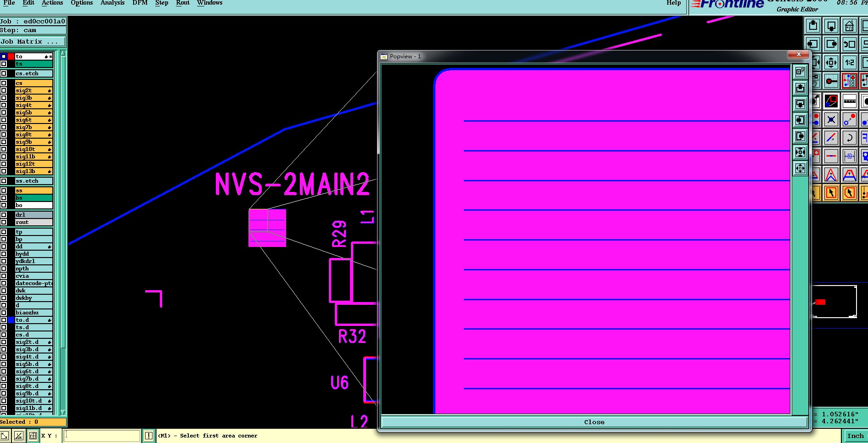Open the DFM menu

click(140, 3)
